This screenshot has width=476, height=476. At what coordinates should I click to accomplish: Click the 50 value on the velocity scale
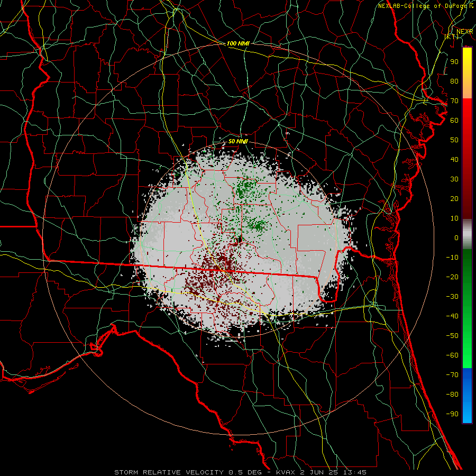tap(454, 140)
